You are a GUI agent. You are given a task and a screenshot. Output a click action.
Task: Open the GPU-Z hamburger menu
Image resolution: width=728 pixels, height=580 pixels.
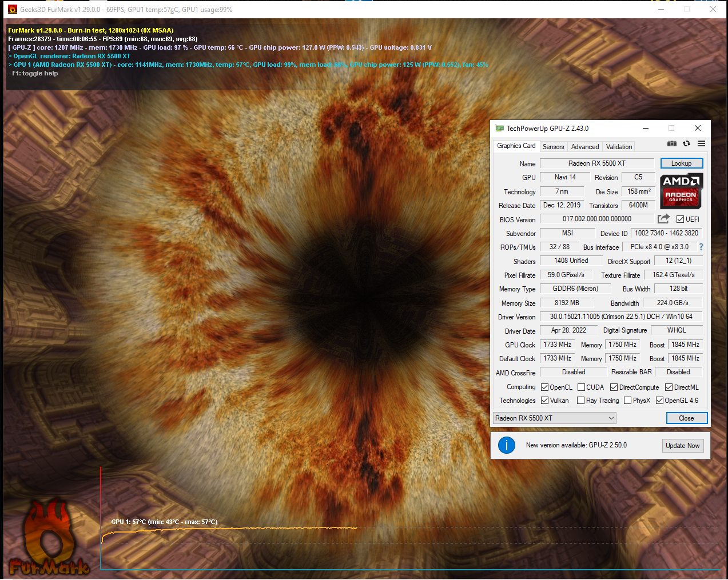coord(701,143)
